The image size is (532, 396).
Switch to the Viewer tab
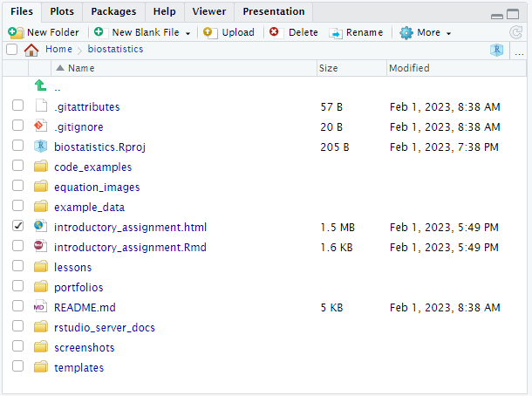[x=209, y=11]
